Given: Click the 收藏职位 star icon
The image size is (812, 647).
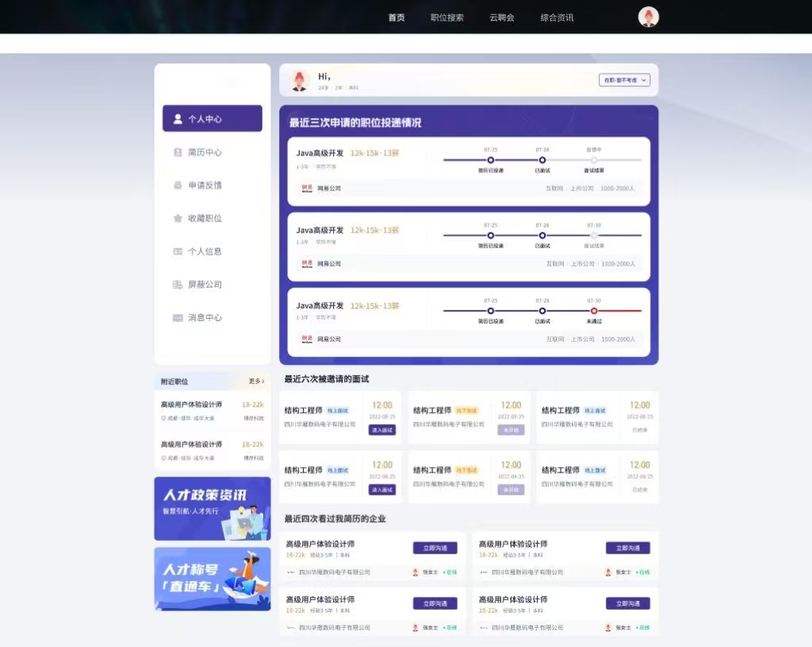Looking at the screenshot, I should tap(178, 218).
